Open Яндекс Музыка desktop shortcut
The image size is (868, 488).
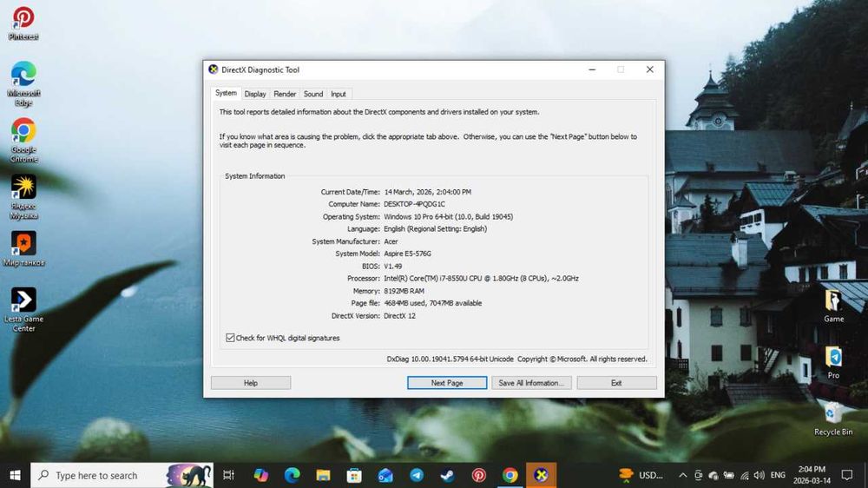click(x=23, y=196)
